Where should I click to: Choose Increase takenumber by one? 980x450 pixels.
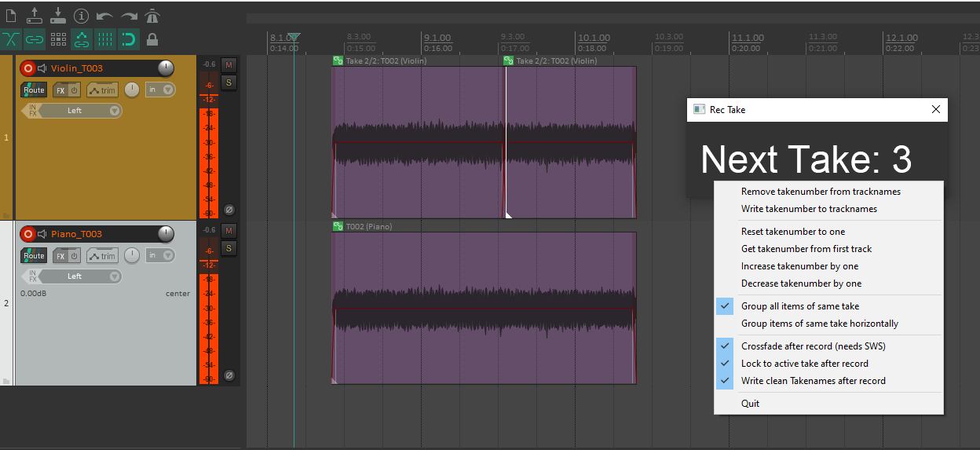tap(799, 266)
